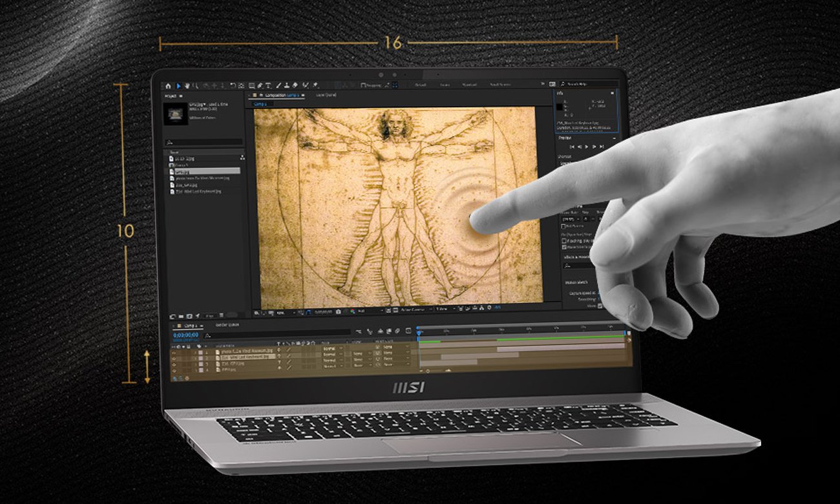Toggle visibility eye of layer 3
The width and height of the screenshot is (840, 504).
tap(174, 364)
